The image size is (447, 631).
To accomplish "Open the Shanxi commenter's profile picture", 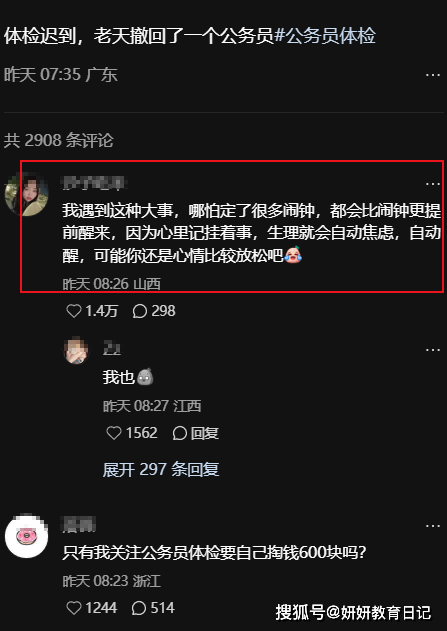I will click(27, 194).
